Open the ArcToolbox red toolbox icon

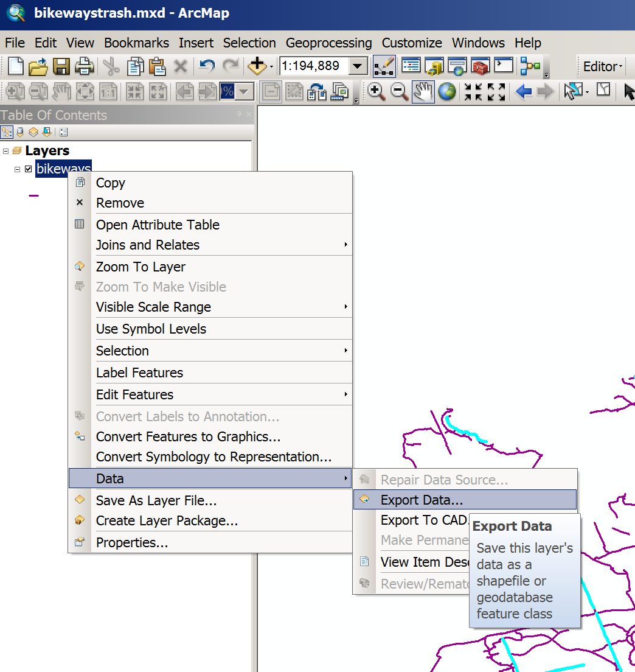[480, 66]
